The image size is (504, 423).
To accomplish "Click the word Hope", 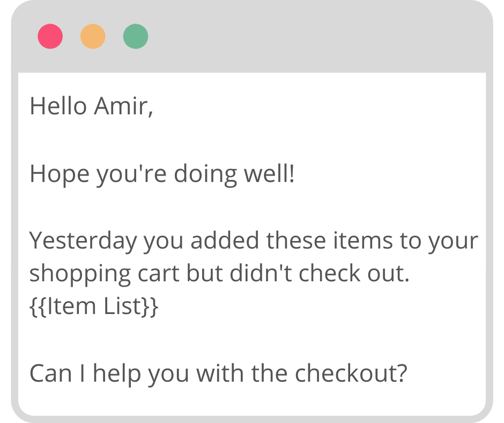I will 60,174.
